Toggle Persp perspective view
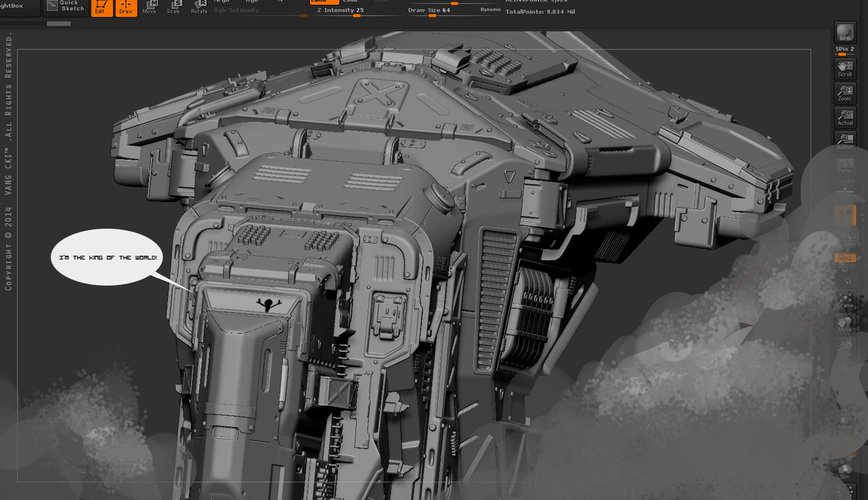The height and width of the screenshot is (500, 868). tap(845, 166)
